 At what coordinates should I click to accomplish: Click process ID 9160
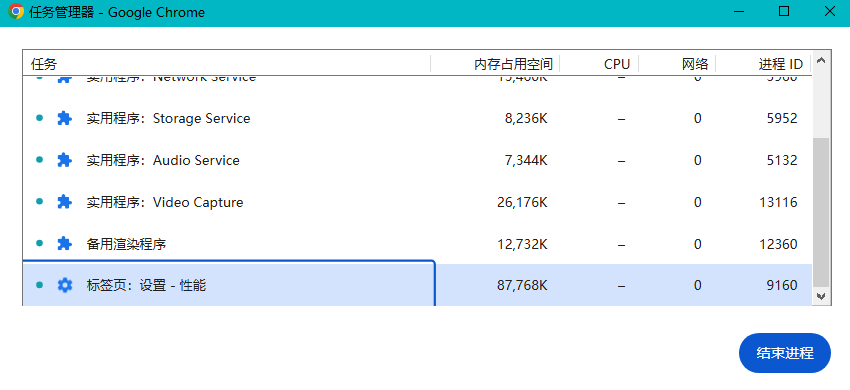point(782,285)
